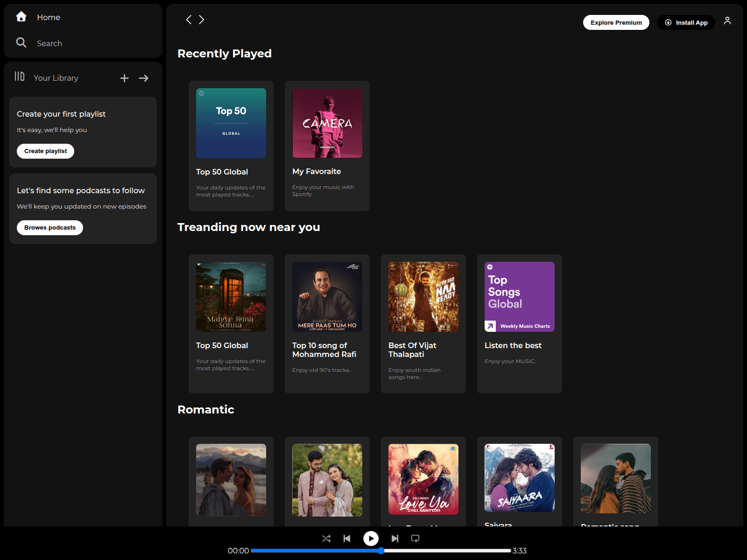Click Explore Premium button
Viewport: 747px width, 560px height.
point(616,22)
